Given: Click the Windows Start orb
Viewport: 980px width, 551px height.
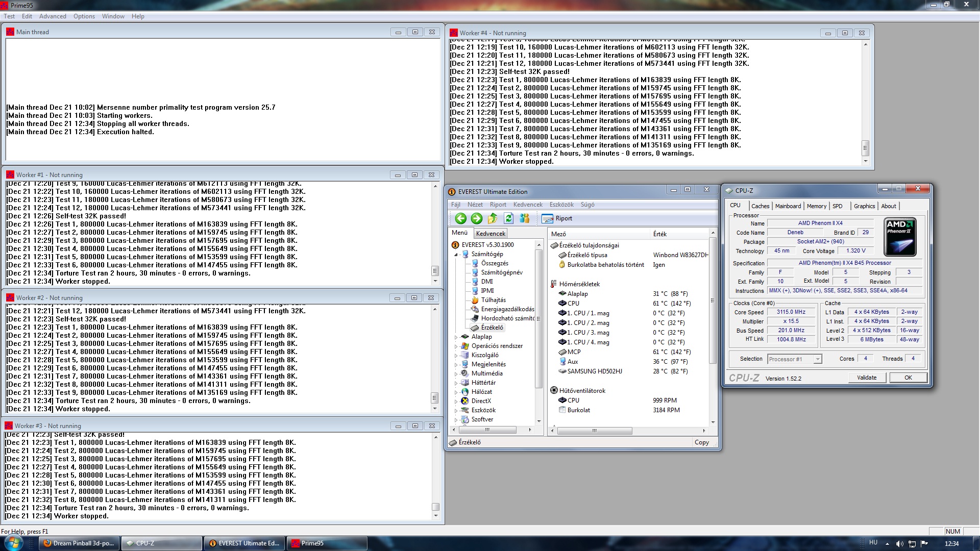Looking at the screenshot, I should coord(14,542).
